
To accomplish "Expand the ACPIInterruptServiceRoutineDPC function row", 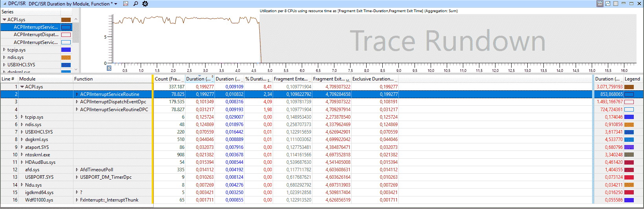I will point(77,110).
